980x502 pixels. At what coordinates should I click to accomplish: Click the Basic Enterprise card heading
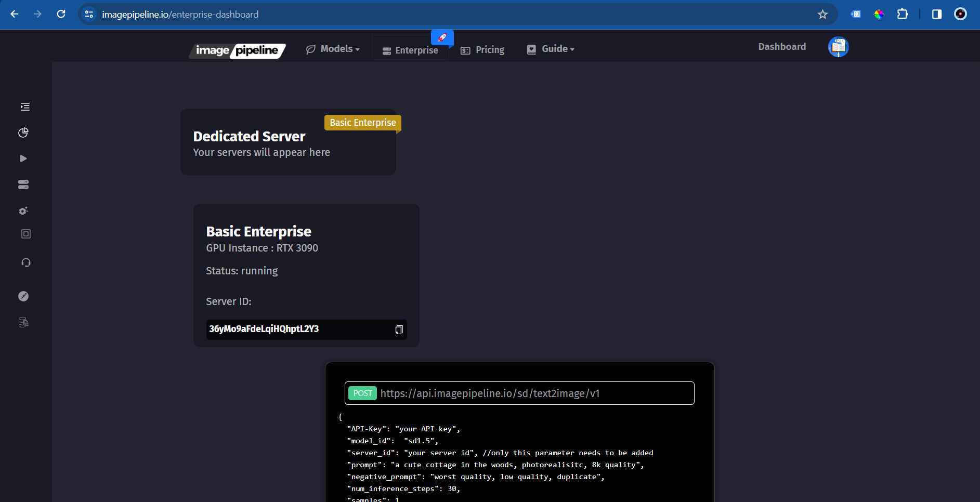258,231
